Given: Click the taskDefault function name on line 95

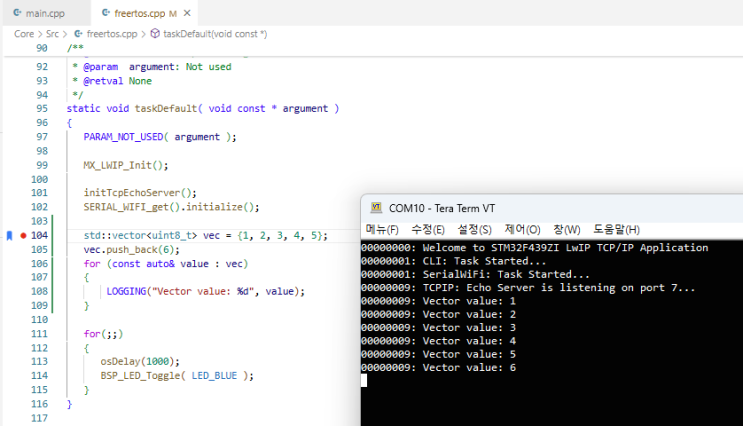Looking at the screenshot, I should 166,109.
